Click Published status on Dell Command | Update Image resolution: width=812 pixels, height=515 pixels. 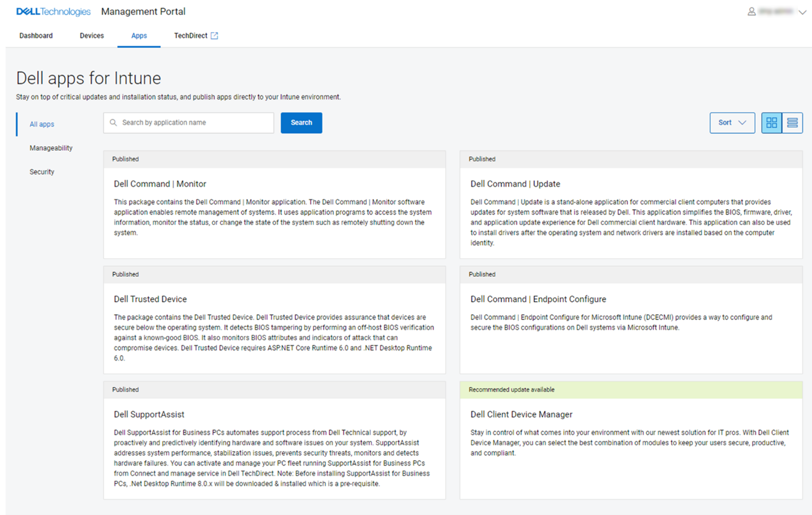tap(482, 159)
